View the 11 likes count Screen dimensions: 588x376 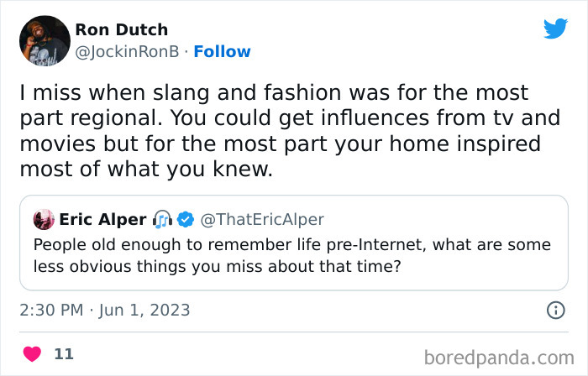pyautogui.click(x=64, y=354)
